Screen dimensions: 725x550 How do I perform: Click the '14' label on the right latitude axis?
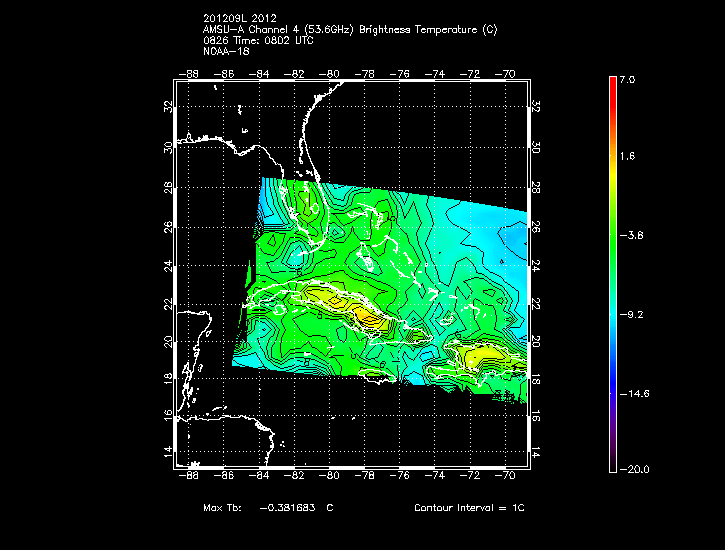click(535, 452)
